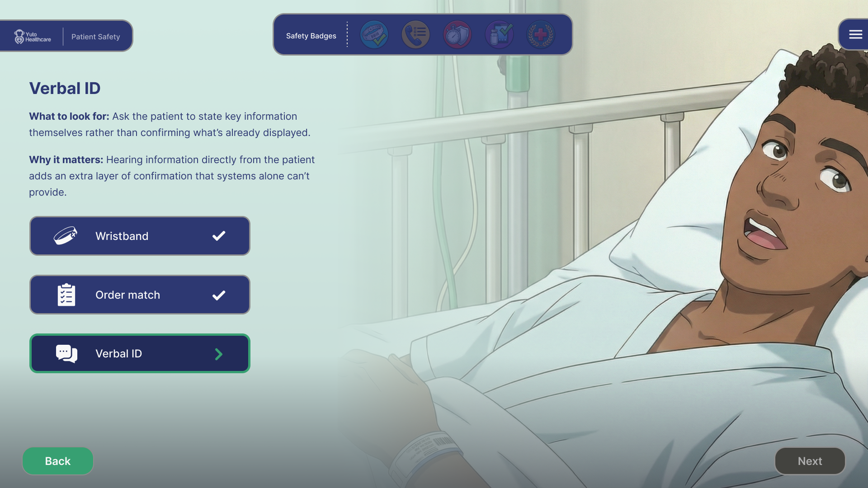Click the checkmark on Order match item
Screen dimensions: 868x488
(x=219, y=295)
